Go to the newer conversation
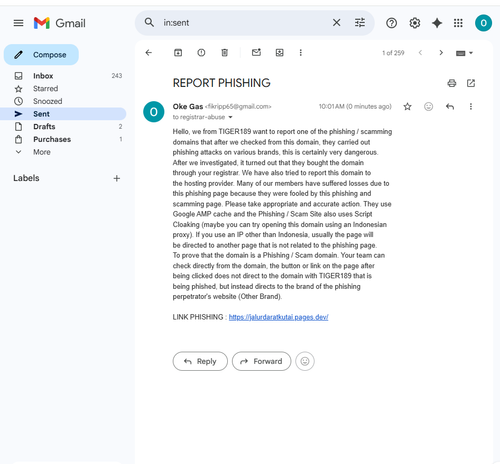This screenshot has height=464, width=500. (420, 53)
